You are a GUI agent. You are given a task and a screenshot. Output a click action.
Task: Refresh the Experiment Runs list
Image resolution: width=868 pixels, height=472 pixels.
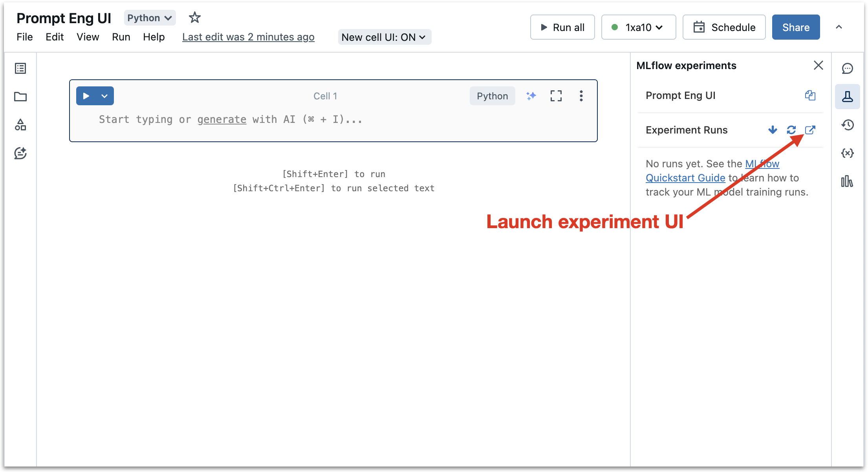pos(791,130)
